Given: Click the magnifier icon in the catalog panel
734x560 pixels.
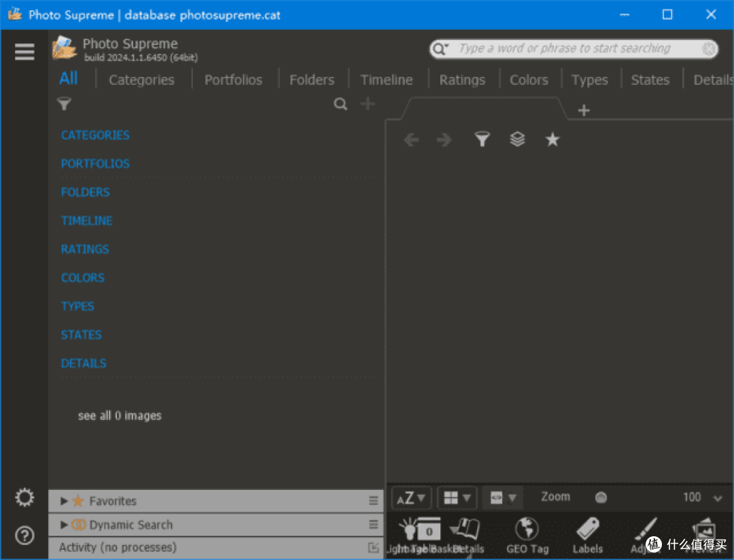Looking at the screenshot, I should [340, 103].
